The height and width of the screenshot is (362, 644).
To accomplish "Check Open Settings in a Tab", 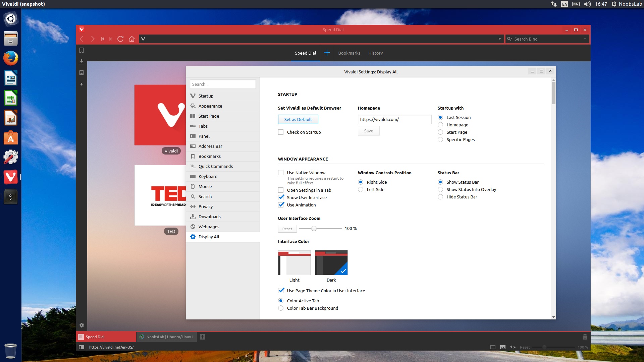I will [x=281, y=190].
